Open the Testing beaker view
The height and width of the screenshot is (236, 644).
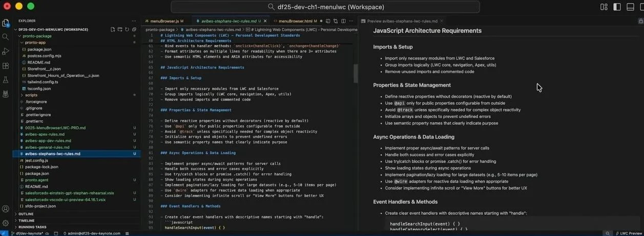pyautogui.click(x=6, y=80)
